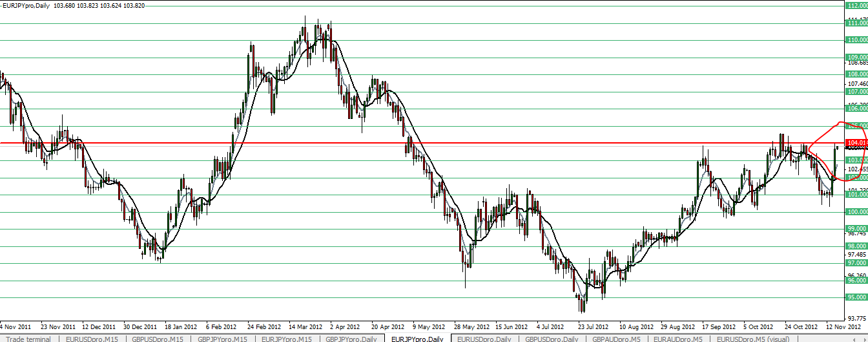Screen dimensions: 868x342
Task: Click the 30 Dec 2011 date label
Action: [140, 326]
